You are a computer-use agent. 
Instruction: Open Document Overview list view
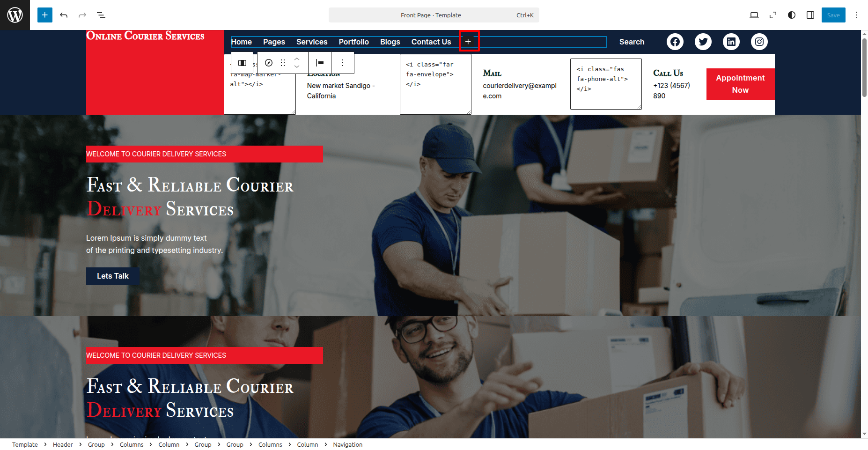[101, 15]
